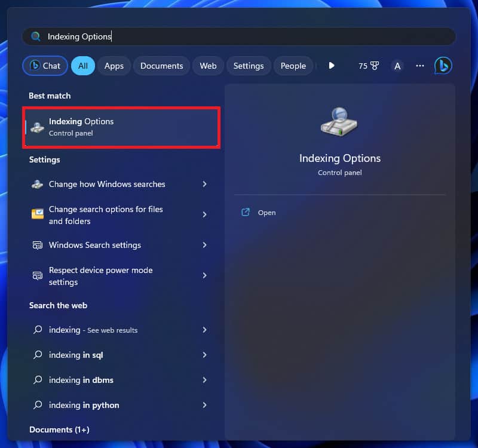The height and width of the screenshot is (448, 478).
Task: Switch to the People filter tab
Action: click(293, 66)
